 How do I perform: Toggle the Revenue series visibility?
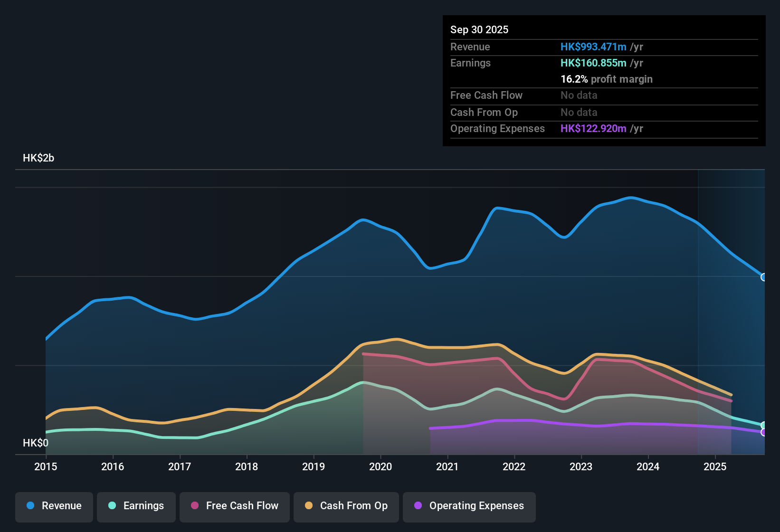click(54, 506)
